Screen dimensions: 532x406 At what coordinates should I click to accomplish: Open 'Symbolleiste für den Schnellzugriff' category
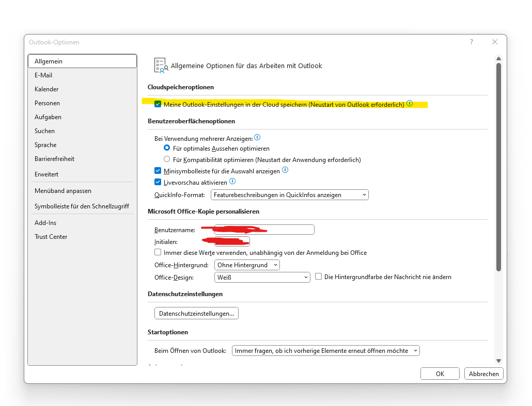(x=83, y=206)
